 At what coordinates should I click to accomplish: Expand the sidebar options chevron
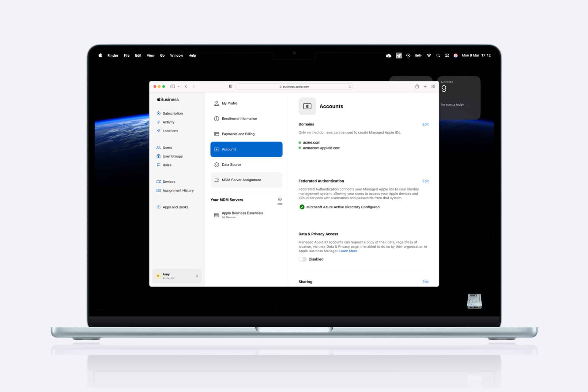[179, 86]
